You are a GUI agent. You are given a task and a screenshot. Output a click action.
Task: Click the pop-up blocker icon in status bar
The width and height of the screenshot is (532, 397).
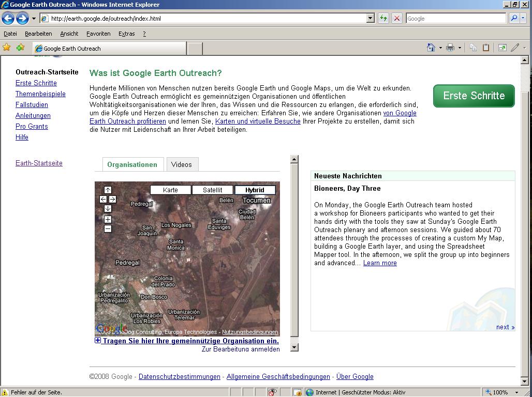pyautogui.click(x=298, y=392)
